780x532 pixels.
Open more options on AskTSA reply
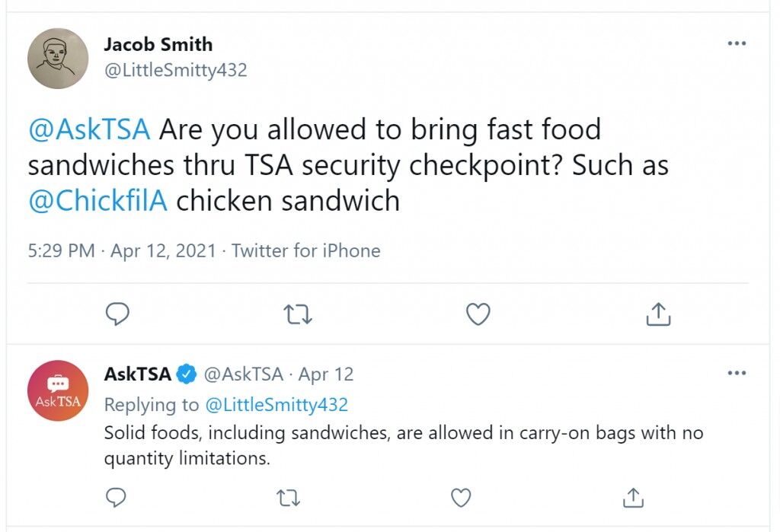737,372
